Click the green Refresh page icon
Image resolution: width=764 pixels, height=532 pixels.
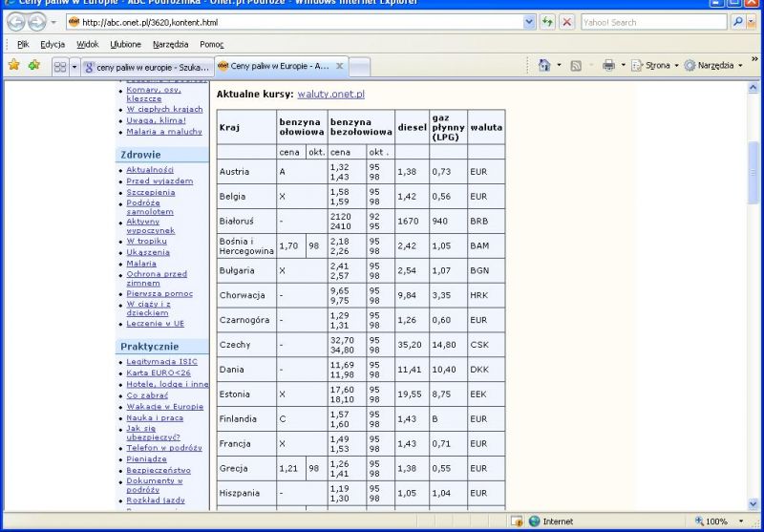point(547,22)
